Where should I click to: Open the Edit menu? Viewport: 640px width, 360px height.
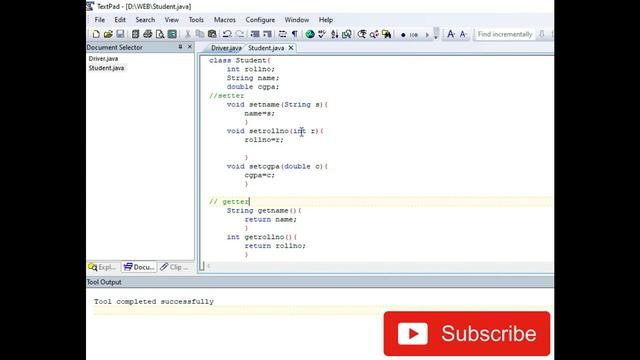point(120,20)
